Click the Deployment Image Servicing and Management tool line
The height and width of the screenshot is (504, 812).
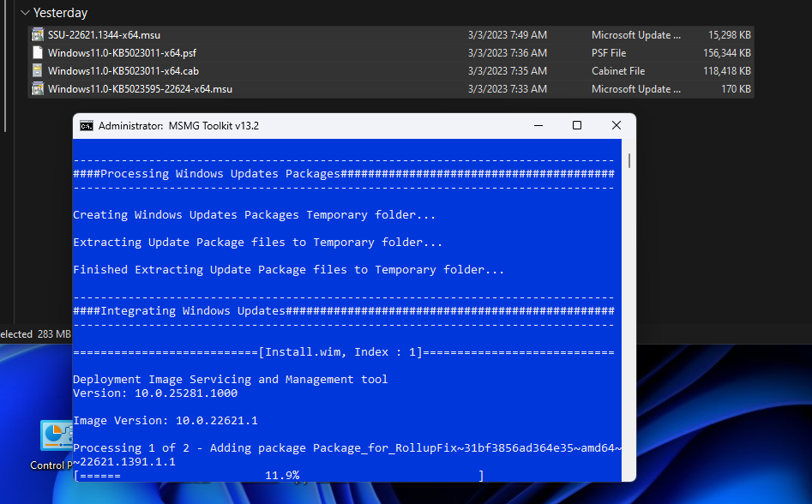point(231,380)
